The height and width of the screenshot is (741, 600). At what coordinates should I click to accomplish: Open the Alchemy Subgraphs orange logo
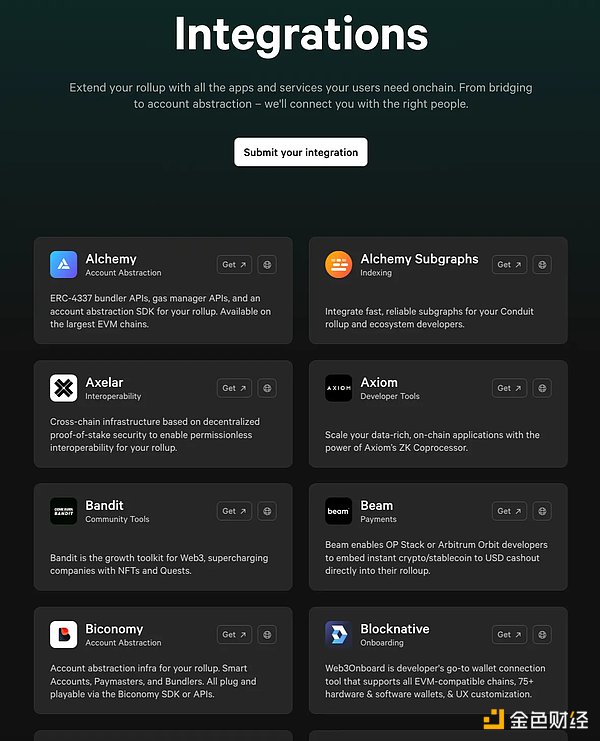338,265
